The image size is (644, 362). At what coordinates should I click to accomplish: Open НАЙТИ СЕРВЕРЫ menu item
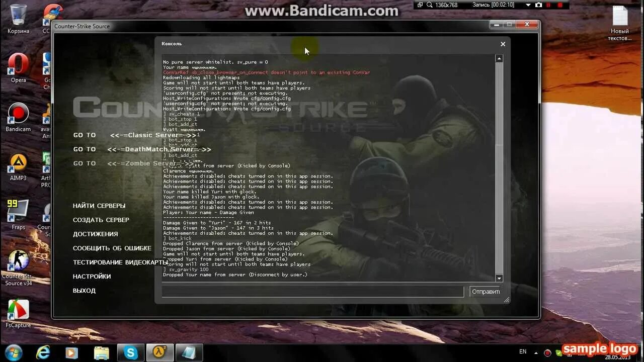coord(99,206)
